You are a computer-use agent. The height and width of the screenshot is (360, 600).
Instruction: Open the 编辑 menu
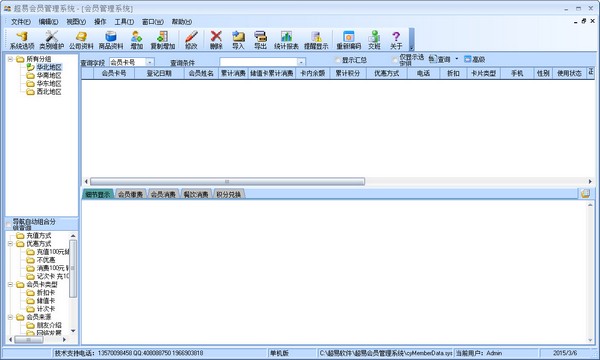coord(48,22)
